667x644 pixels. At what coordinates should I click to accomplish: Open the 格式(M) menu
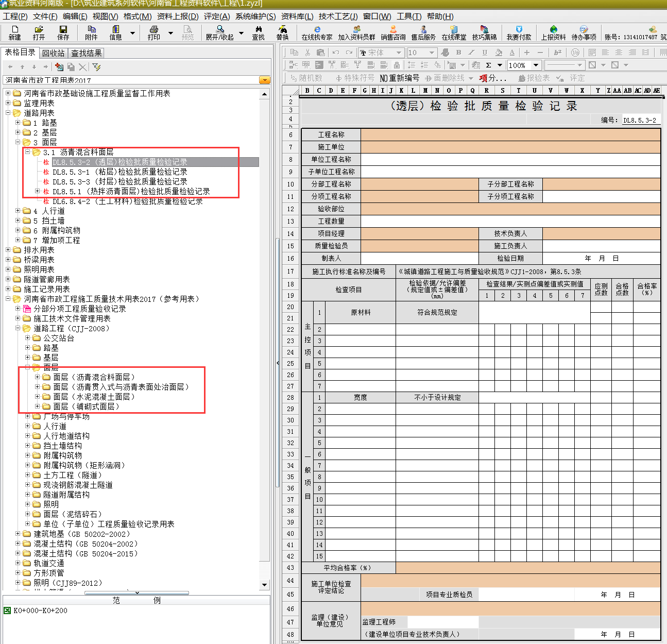point(138,16)
